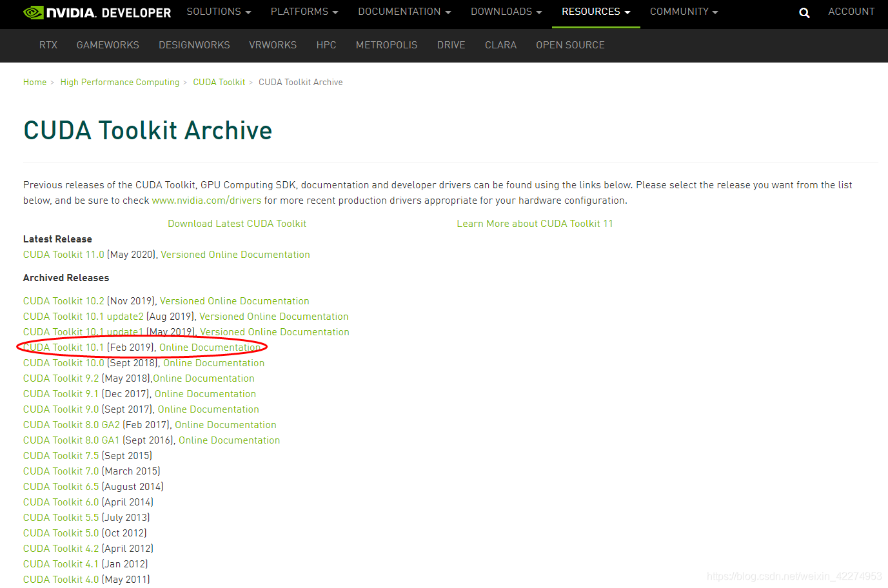Open Versioned Online Documentation for 10.1 update1
This screenshot has width=888, height=588.
coord(275,332)
